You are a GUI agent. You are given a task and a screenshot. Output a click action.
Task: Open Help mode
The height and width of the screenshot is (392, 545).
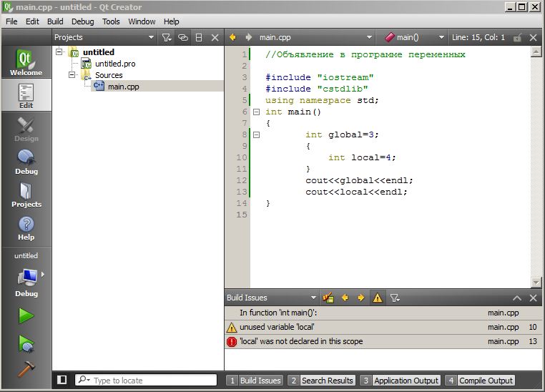click(x=26, y=227)
